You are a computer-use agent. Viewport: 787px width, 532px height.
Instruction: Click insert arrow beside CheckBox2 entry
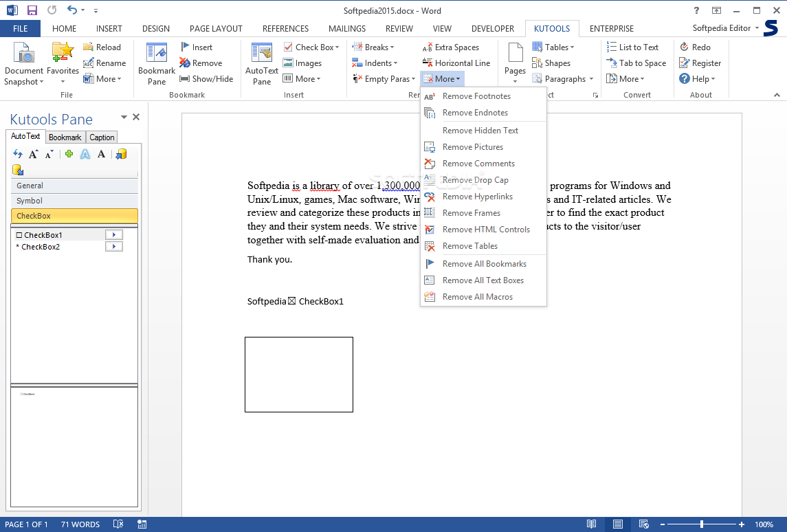coord(114,247)
